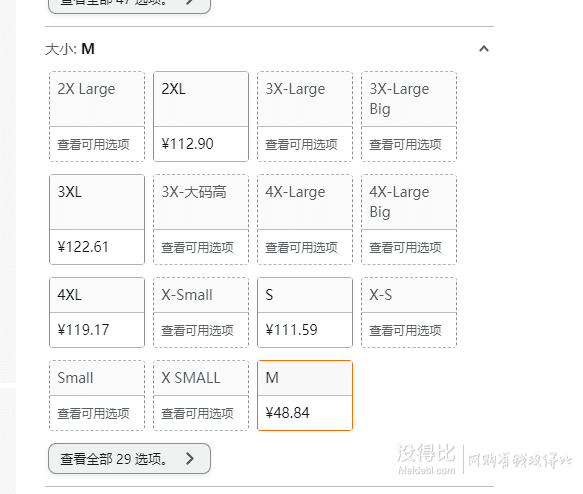View available options for X-Small
Image resolution: width=583 pixels, height=494 pixels.
coord(201,312)
